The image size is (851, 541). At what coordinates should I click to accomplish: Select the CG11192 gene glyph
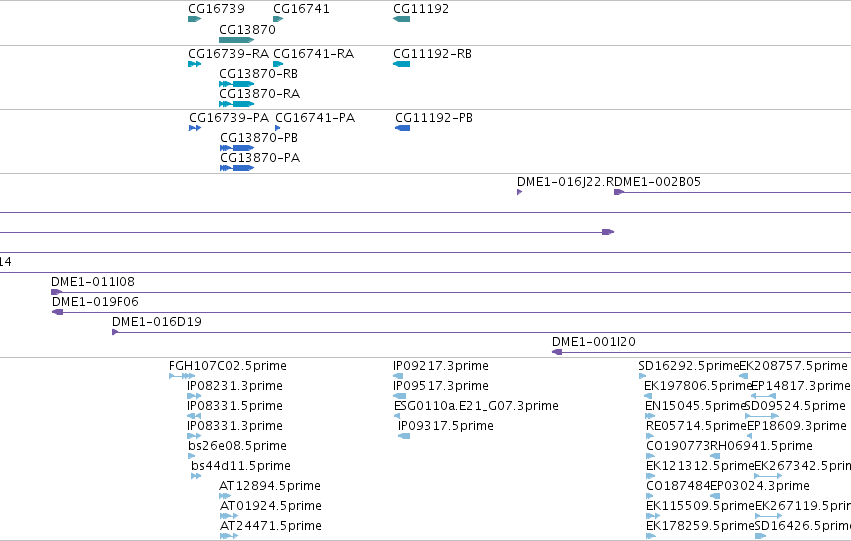[402, 19]
